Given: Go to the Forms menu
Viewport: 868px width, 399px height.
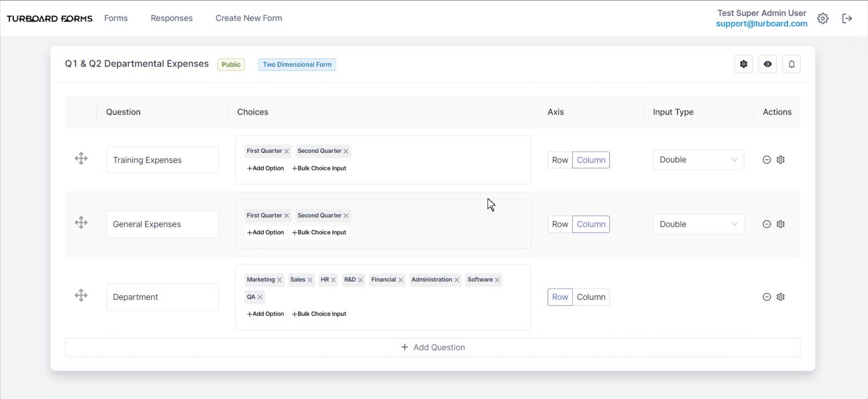Looking at the screenshot, I should 116,18.
